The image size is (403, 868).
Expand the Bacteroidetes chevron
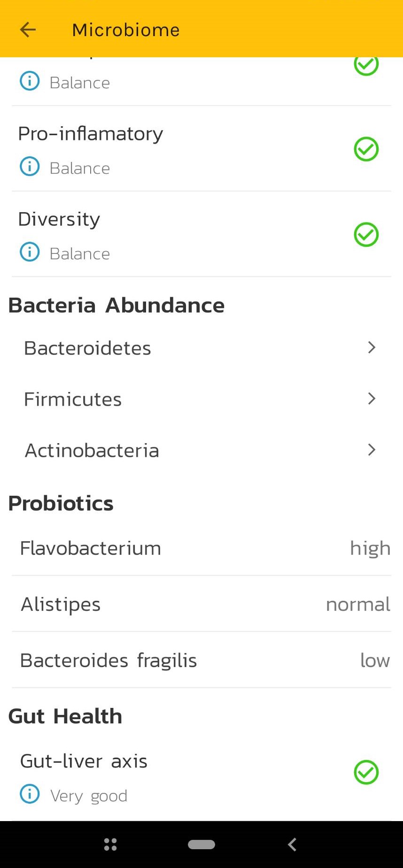[x=372, y=347]
